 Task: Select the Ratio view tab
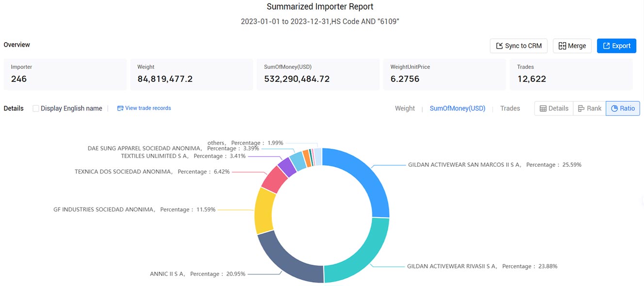click(623, 109)
